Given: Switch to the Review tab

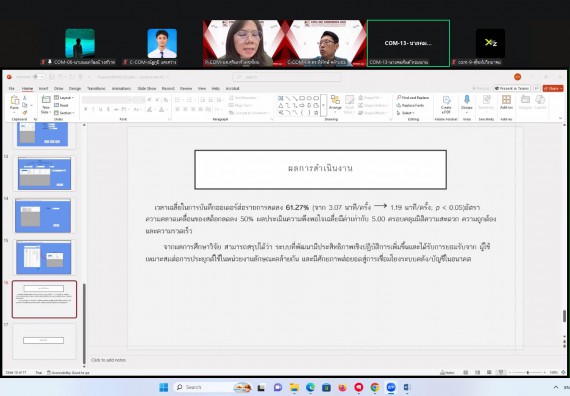Looking at the screenshot, I should pyautogui.click(x=186, y=88).
